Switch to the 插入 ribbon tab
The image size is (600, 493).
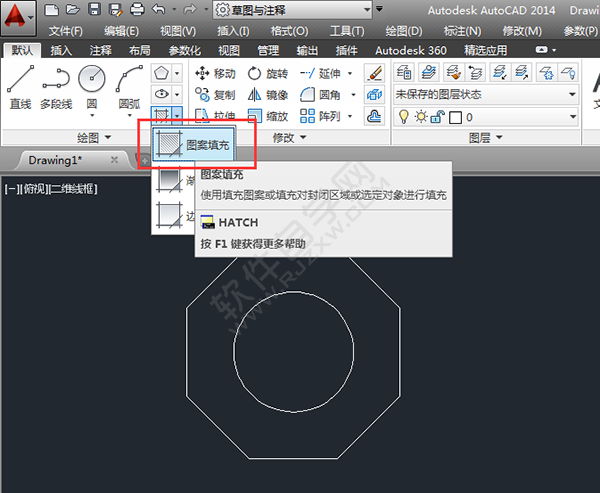[61, 50]
